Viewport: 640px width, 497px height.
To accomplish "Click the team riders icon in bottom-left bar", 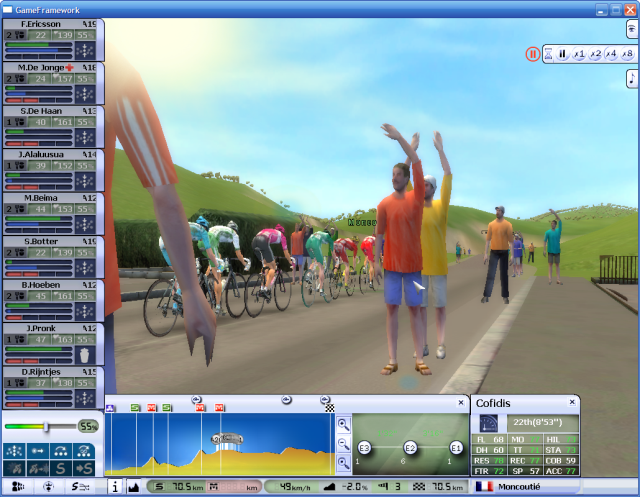I will 17,487.
